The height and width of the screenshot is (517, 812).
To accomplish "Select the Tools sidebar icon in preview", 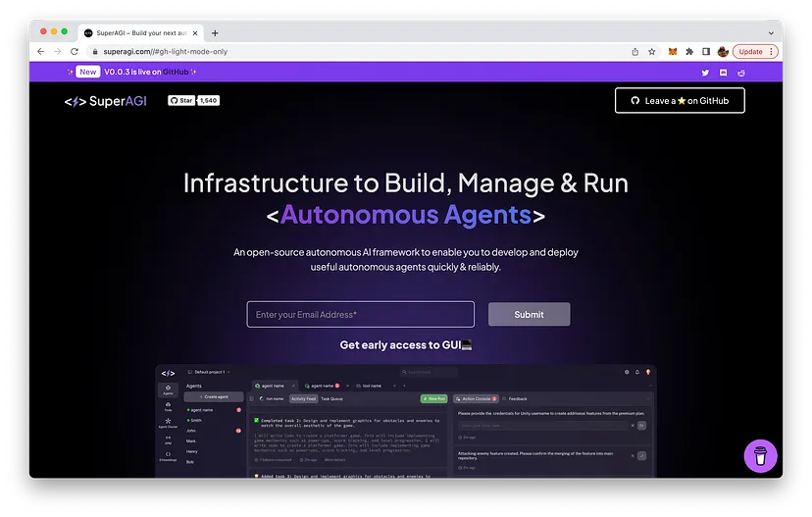I will point(168,407).
